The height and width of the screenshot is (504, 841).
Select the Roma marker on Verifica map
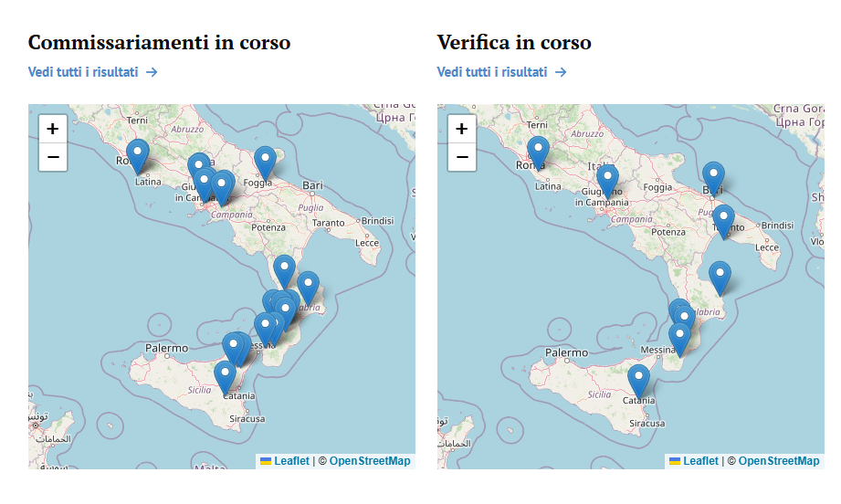click(538, 153)
